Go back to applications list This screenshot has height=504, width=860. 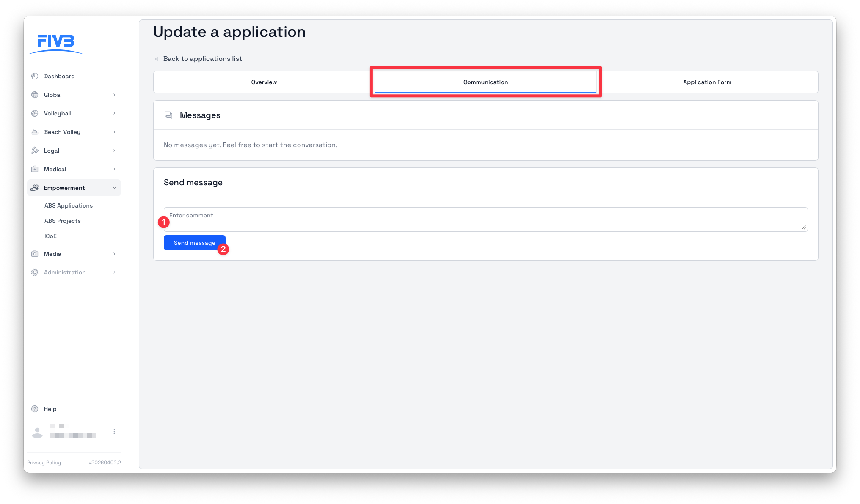pyautogui.click(x=202, y=59)
